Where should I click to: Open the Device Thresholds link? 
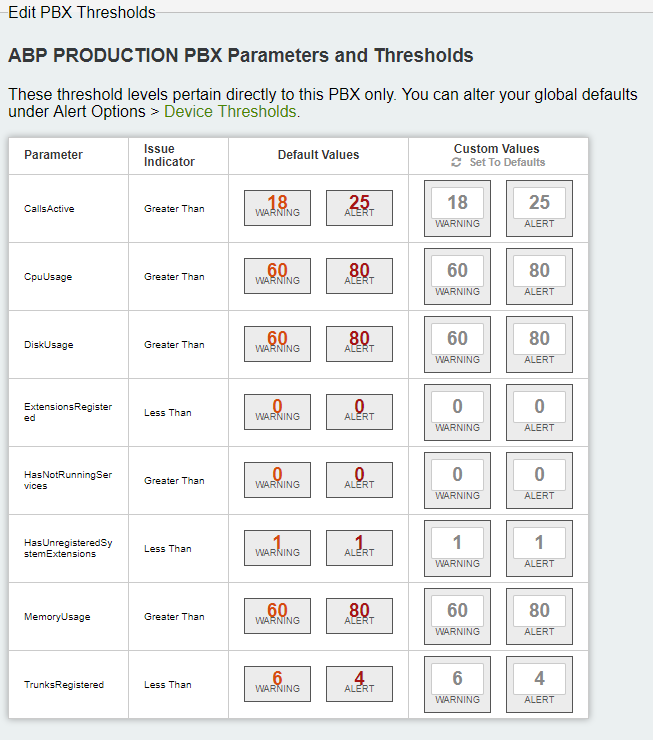click(230, 111)
